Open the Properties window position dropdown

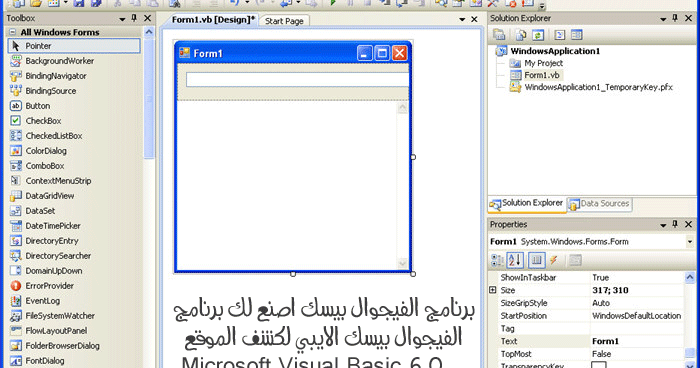663,225
